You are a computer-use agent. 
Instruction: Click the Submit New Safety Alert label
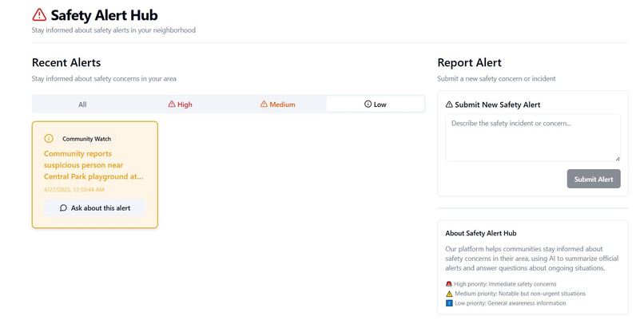click(x=497, y=105)
